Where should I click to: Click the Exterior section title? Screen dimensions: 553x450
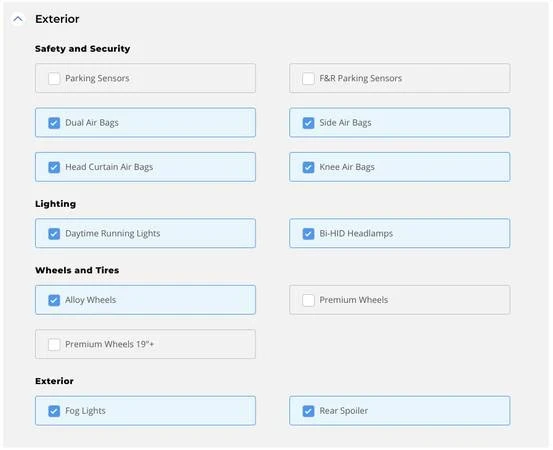tap(57, 19)
